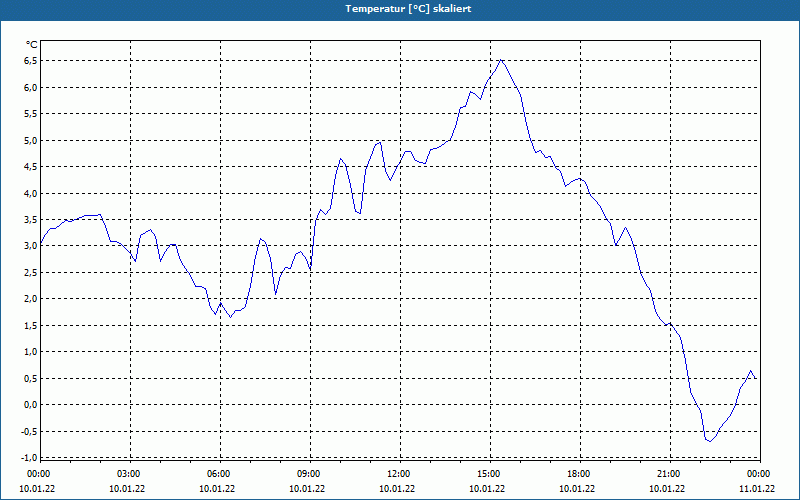Click the 15:00 time label
This screenshot has width=800, height=500.
pos(490,474)
